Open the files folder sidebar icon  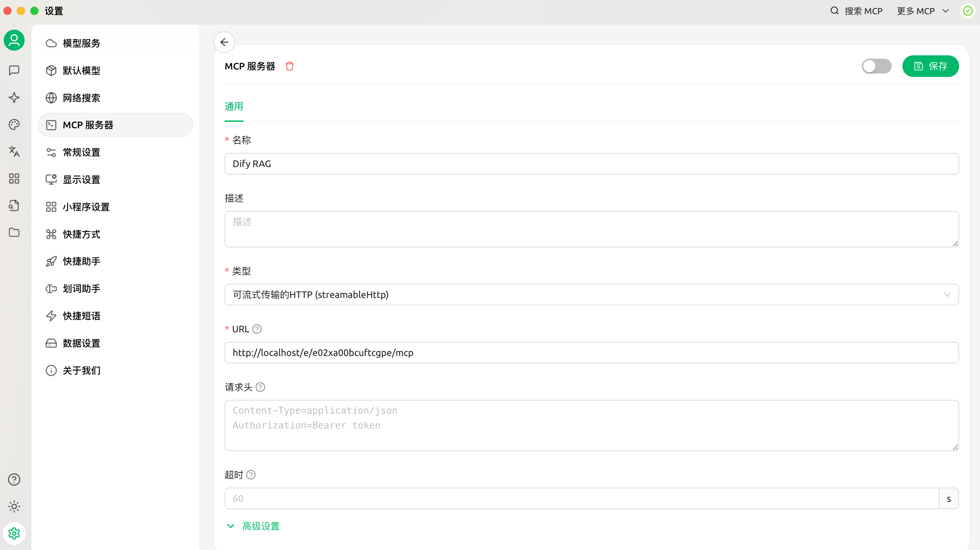[14, 232]
